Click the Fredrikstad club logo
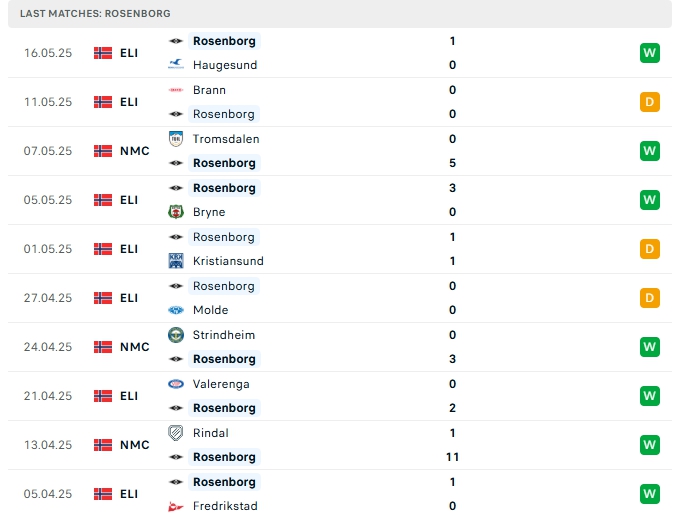683x517 pixels. [x=176, y=506]
